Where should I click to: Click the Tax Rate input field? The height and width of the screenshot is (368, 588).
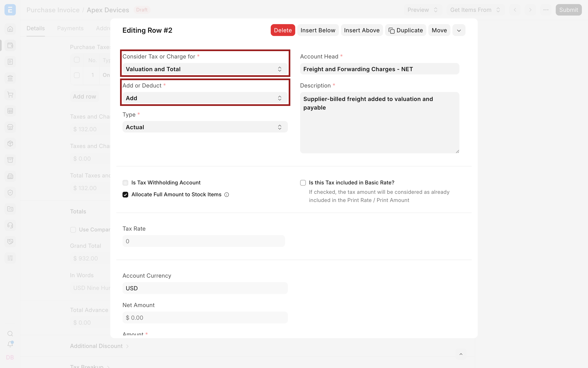[x=204, y=241]
